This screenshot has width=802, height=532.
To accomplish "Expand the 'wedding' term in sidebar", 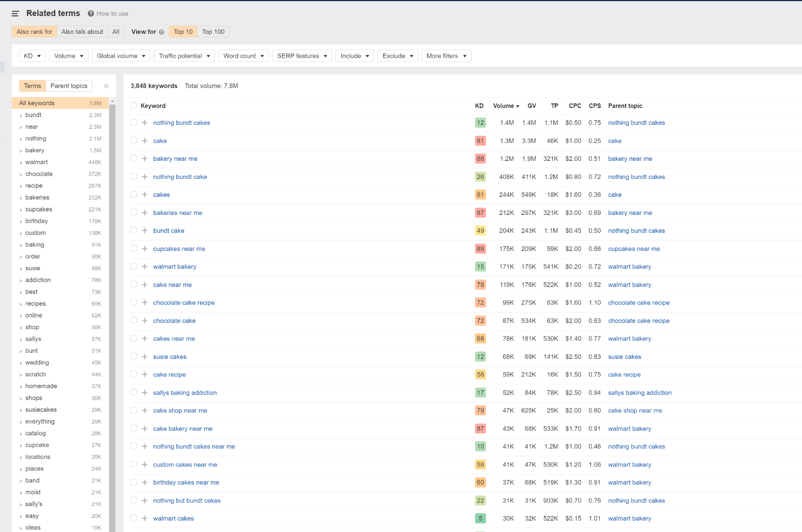I will click(21, 363).
